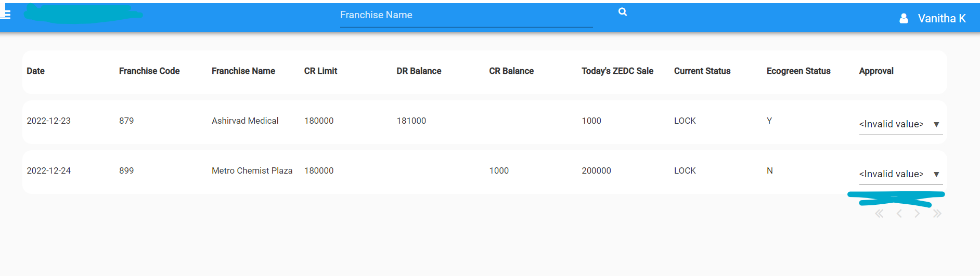Click the DR Balance column header
The height and width of the screenshot is (276, 980).
pyautogui.click(x=419, y=71)
